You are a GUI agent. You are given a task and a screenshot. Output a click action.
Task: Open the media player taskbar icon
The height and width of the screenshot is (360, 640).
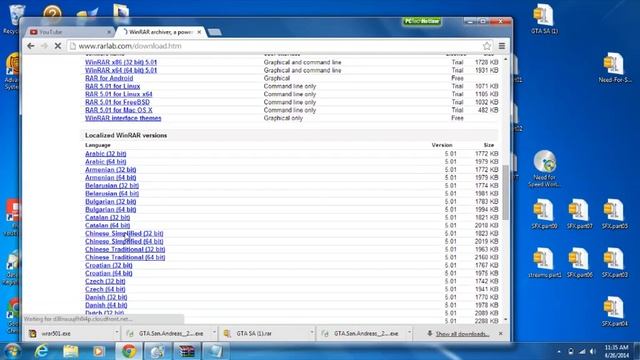(x=98, y=351)
